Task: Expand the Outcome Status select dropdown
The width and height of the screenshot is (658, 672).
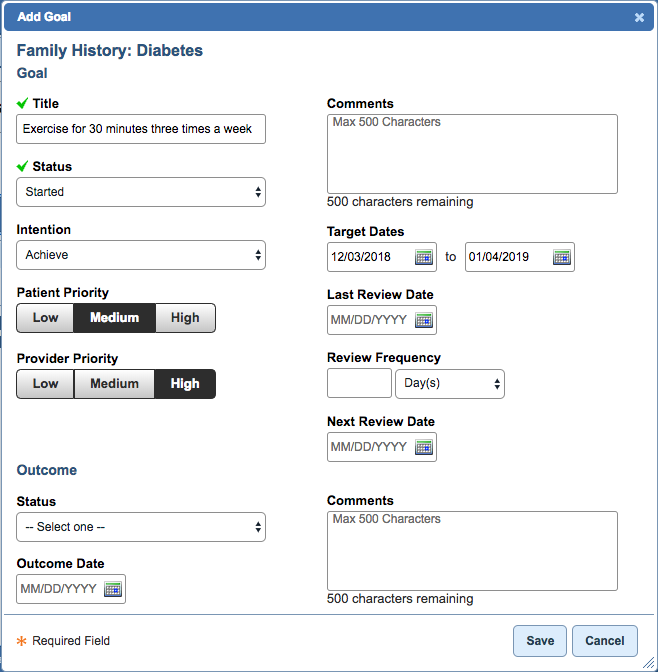Action: [141, 527]
